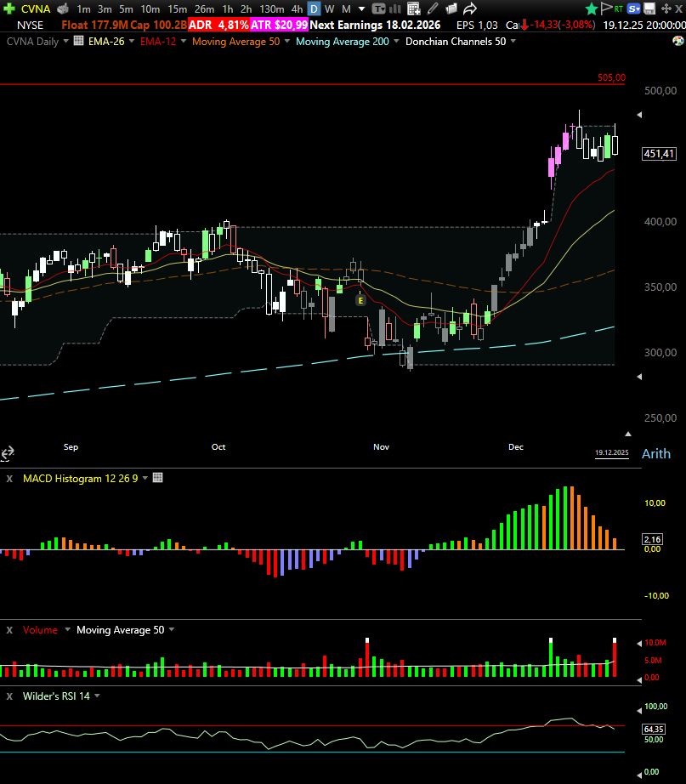The height and width of the screenshot is (784, 686).
Task: Click the blue S symbol-link icon
Action: coord(634,9)
